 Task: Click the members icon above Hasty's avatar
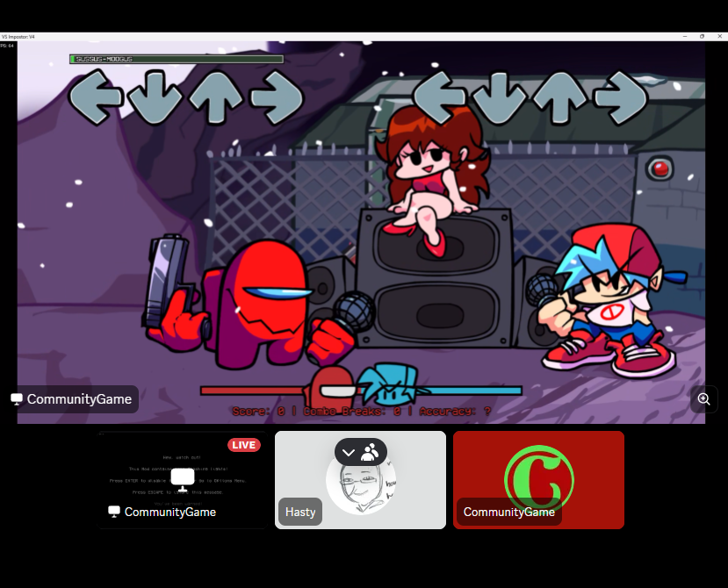pyautogui.click(x=370, y=452)
